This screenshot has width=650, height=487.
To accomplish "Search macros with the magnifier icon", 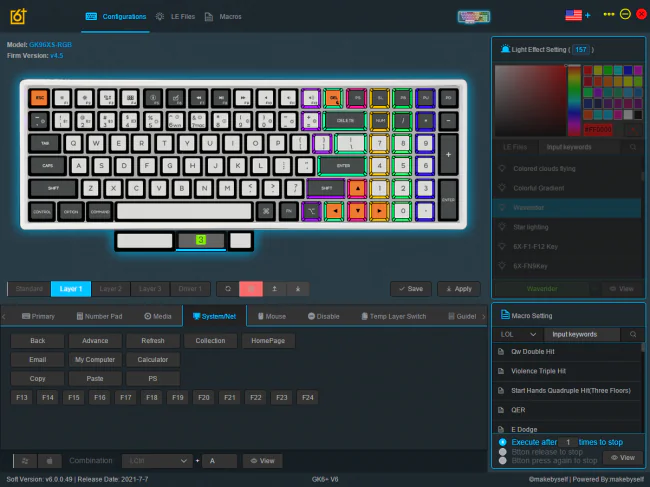I will click(633, 334).
